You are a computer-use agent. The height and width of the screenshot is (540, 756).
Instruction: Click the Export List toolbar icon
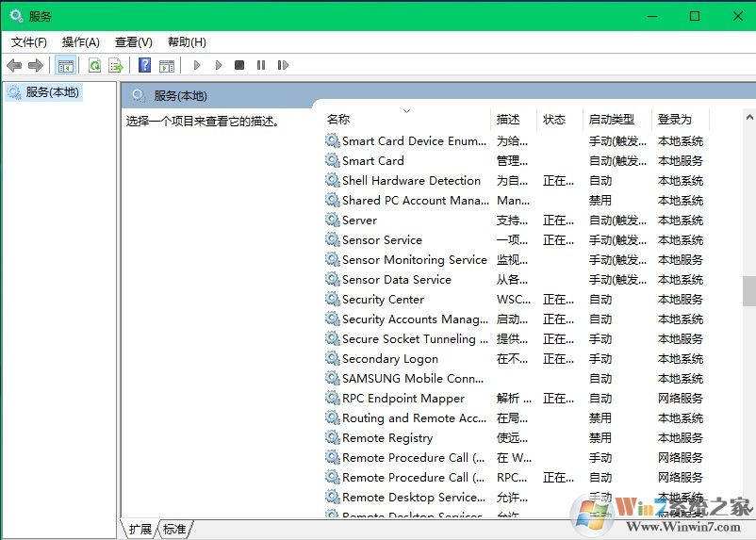[x=116, y=65]
